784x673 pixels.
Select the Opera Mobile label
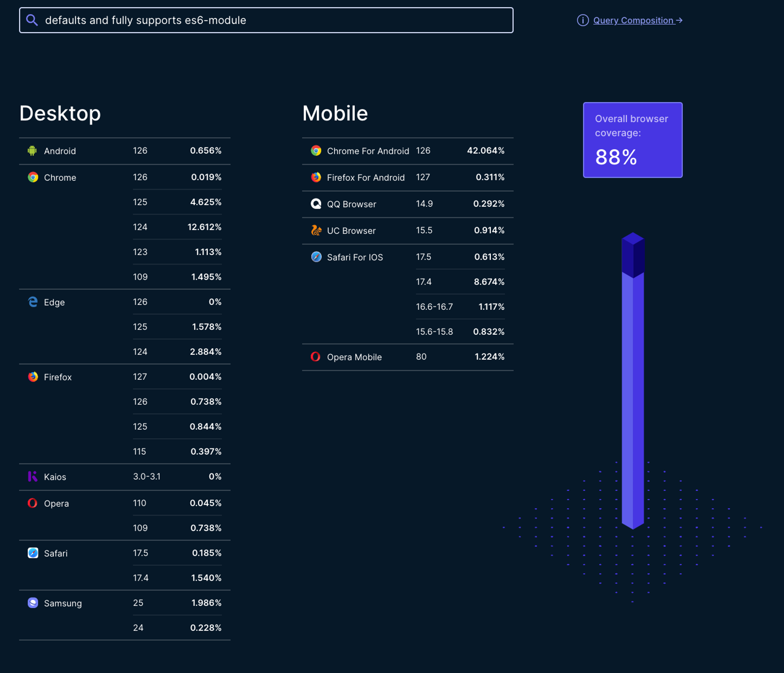[x=354, y=357]
